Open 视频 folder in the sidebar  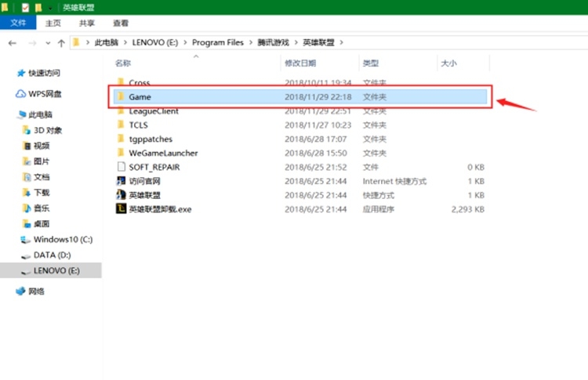(42, 146)
